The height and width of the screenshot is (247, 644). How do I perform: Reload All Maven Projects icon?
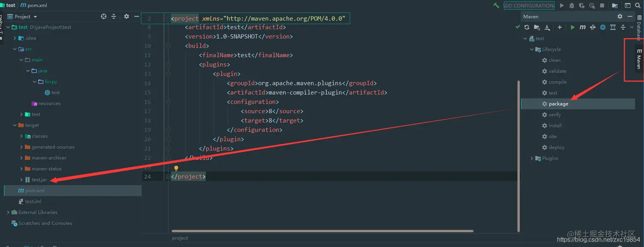click(x=527, y=27)
